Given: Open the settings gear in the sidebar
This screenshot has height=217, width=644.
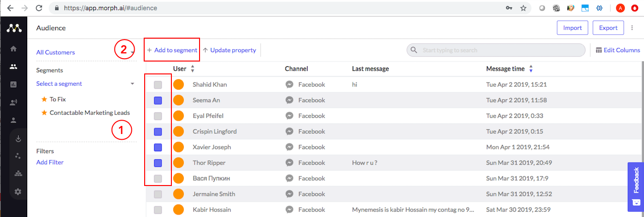Looking at the screenshot, I should (x=19, y=192).
